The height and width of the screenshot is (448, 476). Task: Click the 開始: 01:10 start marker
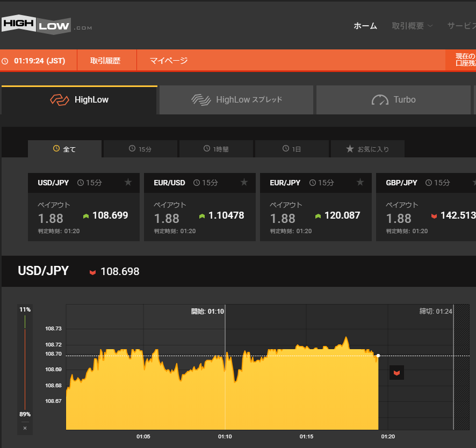tap(207, 312)
